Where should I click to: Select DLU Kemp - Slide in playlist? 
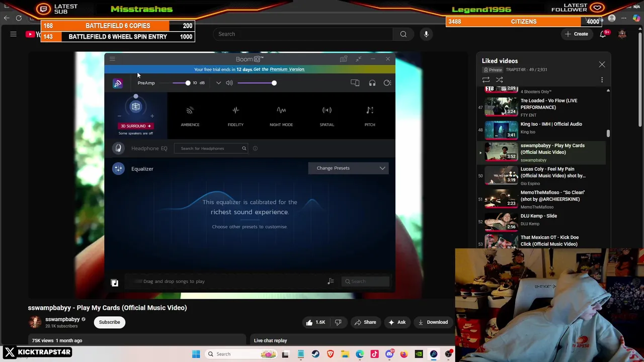(x=541, y=221)
